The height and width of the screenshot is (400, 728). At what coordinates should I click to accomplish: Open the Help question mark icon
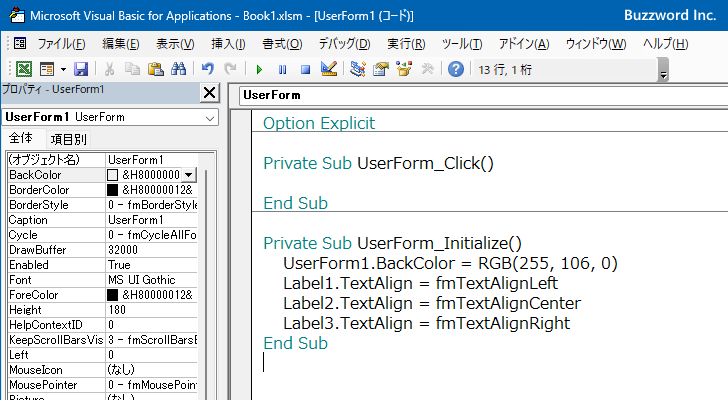click(x=456, y=69)
